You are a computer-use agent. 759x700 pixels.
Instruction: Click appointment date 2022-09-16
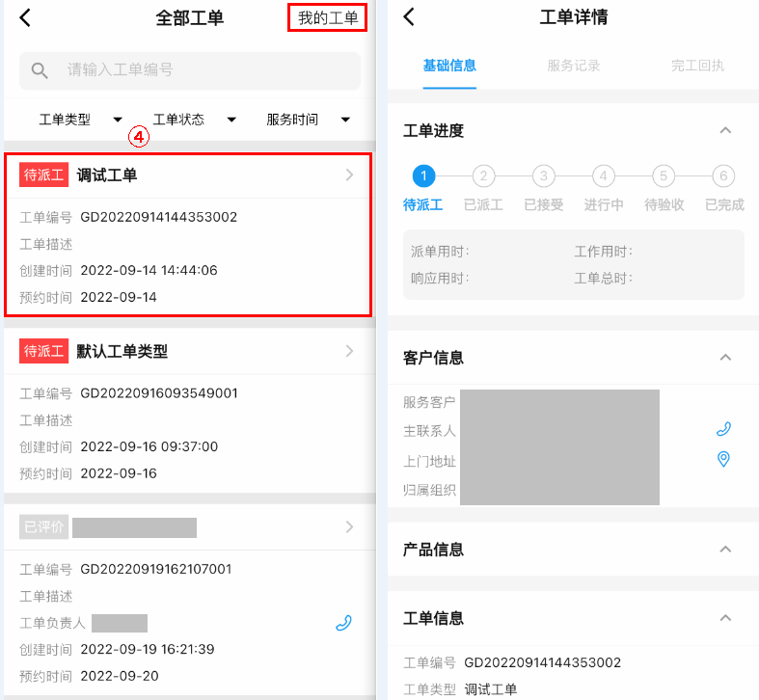click(119, 473)
